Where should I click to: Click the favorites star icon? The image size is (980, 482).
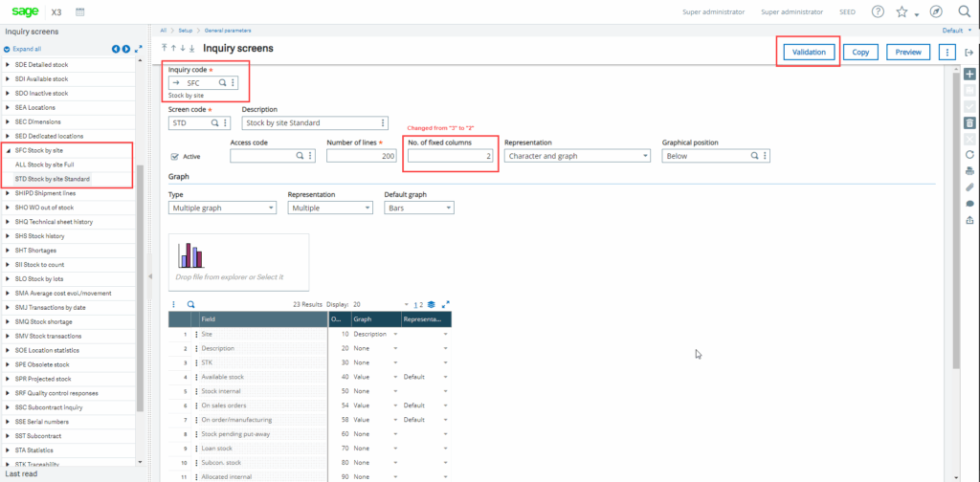(902, 11)
